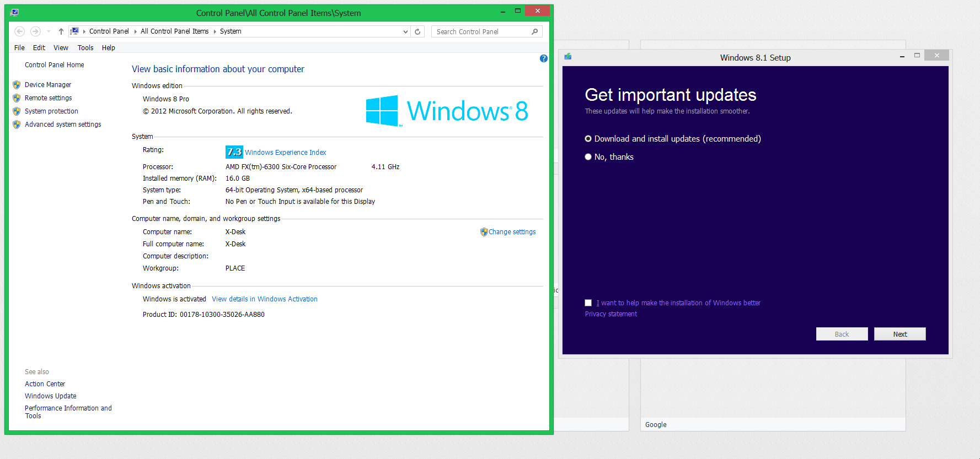Click the '16.0 GB' installed memory value

pos(238,179)
